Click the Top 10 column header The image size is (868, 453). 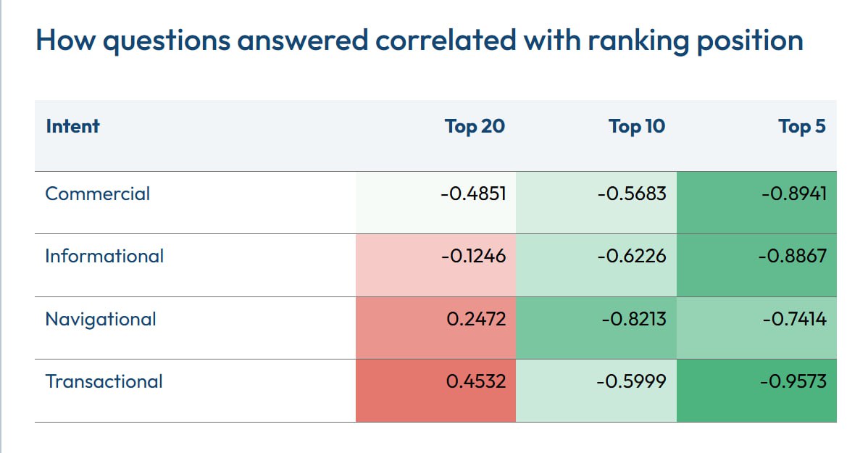[637, 126]
